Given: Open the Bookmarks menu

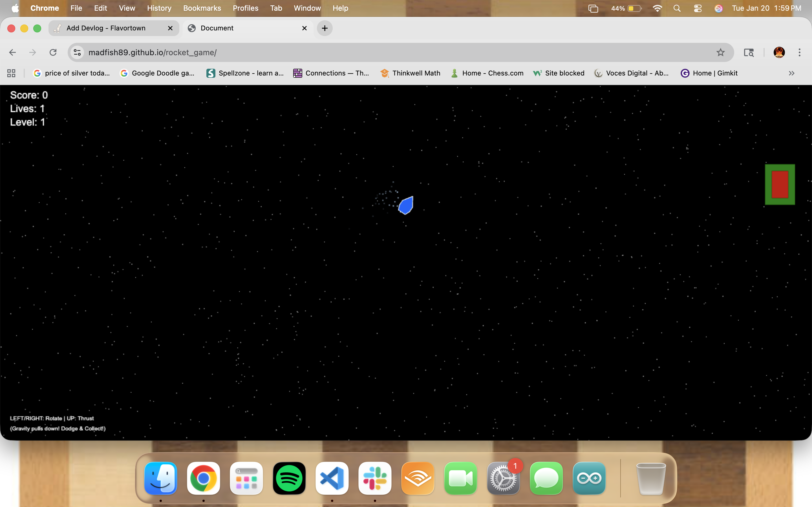Looking at the screenshot, I should (202, 8).
